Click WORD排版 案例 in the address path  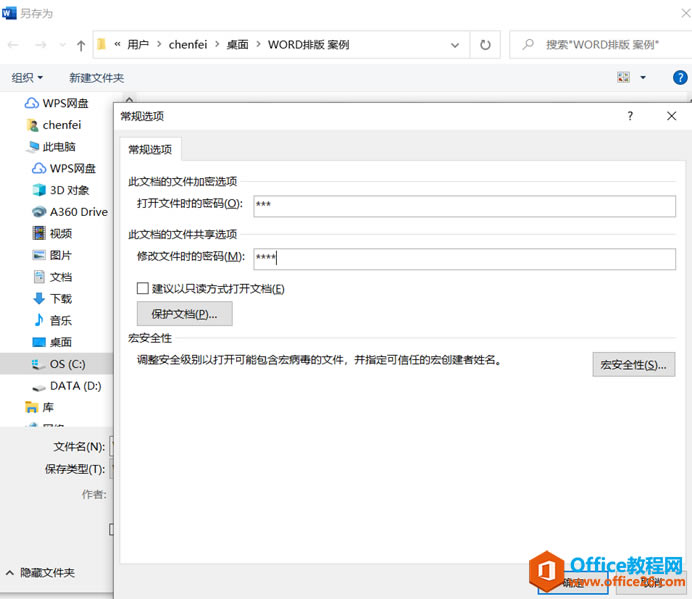click(x=308, y=45)
